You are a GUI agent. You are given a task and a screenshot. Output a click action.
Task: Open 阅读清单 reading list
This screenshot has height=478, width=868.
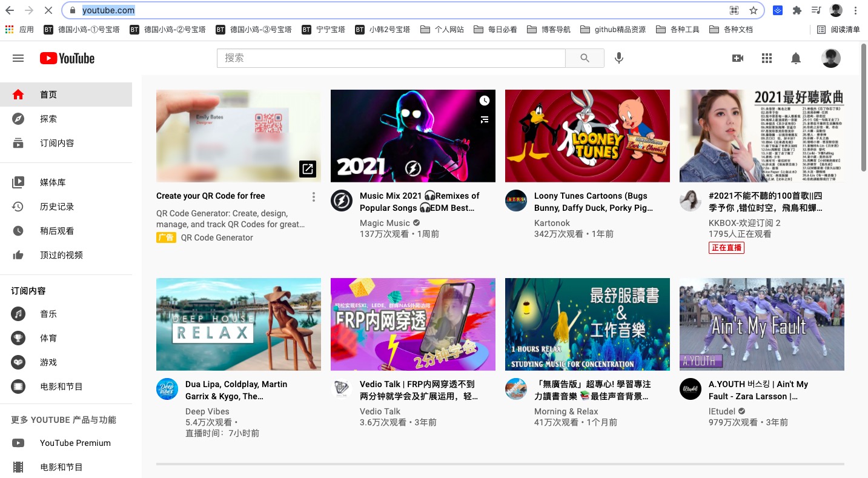[838, 29]
